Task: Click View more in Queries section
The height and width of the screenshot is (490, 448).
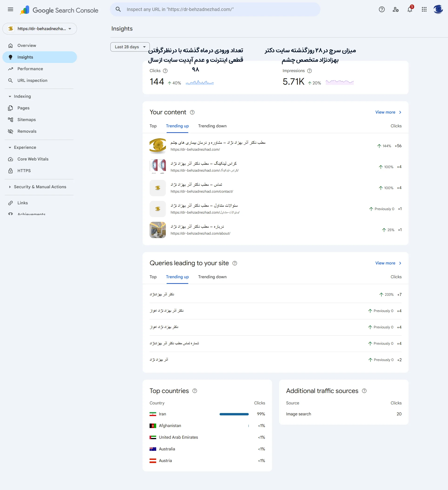Action: click(388, 263)
